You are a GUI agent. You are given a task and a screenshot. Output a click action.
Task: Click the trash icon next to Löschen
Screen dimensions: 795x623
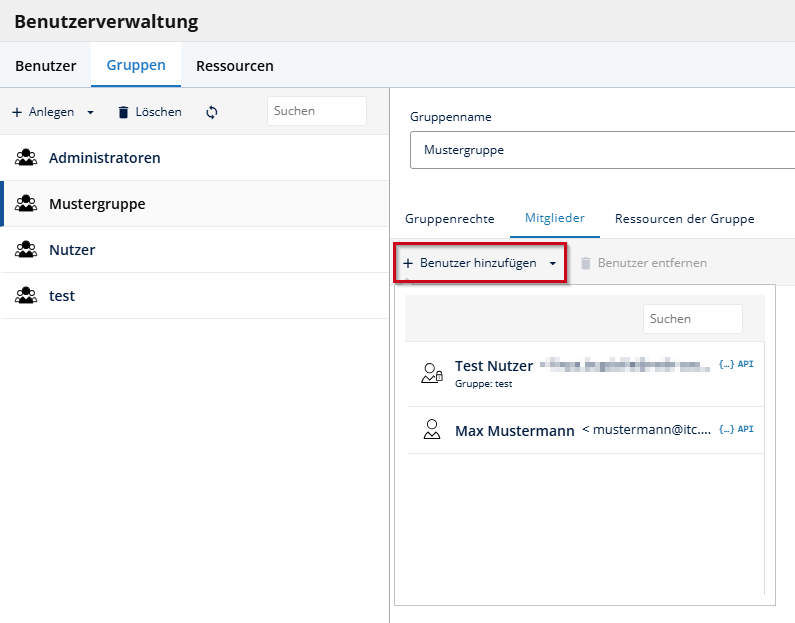pyautogui.click(x=123, y=112)
